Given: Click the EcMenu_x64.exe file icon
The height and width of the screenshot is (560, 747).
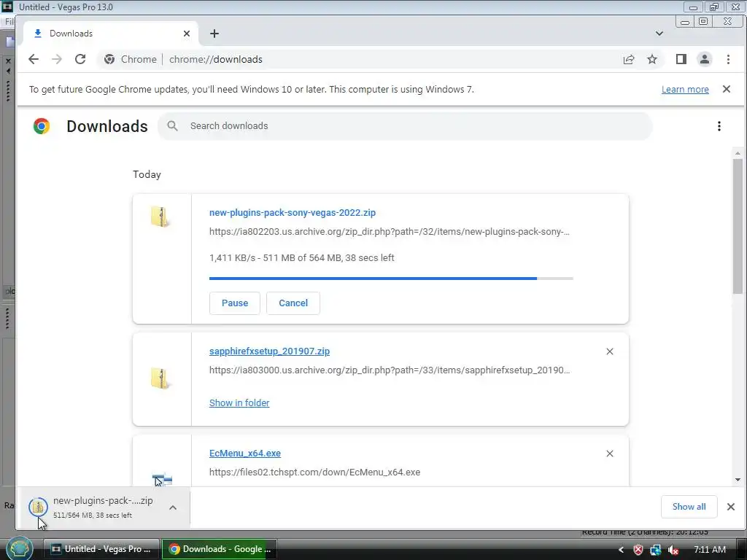Looking at the screenshot, I should [x=162, y=480].
